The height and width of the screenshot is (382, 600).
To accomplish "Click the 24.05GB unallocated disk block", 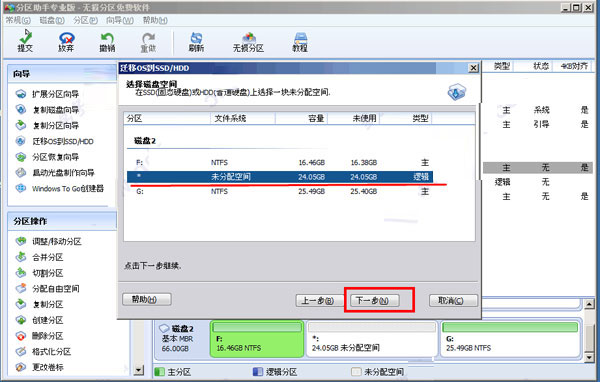I will point(372,339).
